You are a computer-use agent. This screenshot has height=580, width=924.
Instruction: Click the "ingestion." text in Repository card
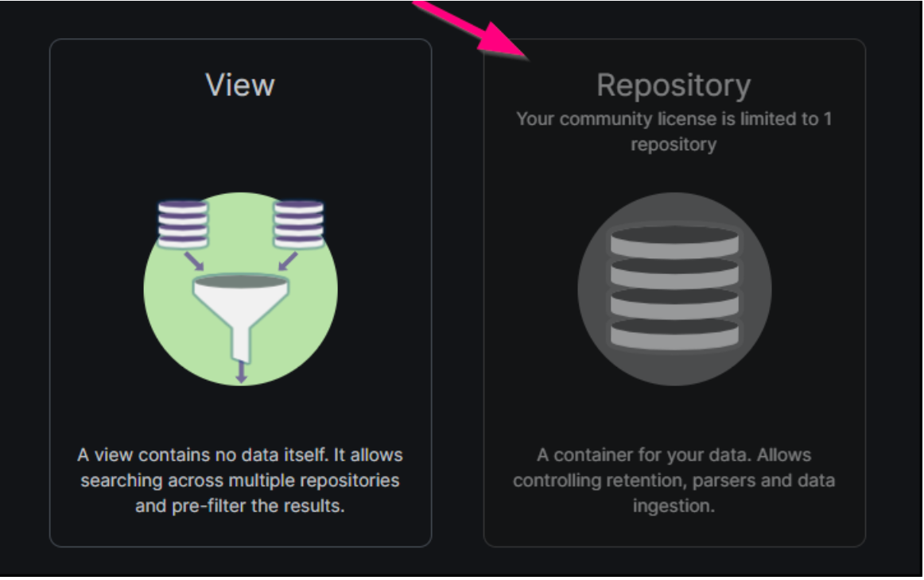674,506
